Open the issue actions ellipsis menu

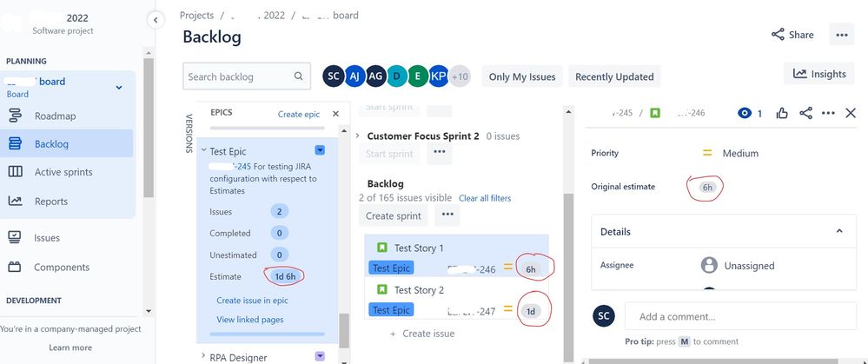[x=828, y=114]
